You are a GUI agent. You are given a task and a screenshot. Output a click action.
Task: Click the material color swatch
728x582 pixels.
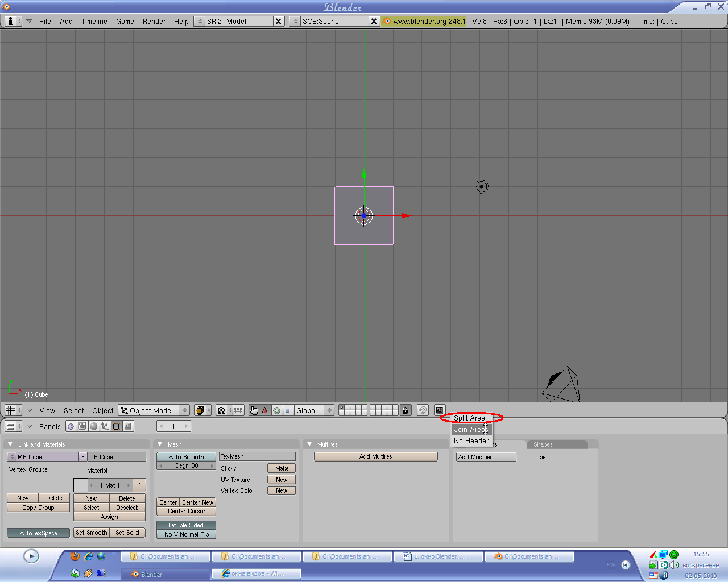click(x=81, y=485)
